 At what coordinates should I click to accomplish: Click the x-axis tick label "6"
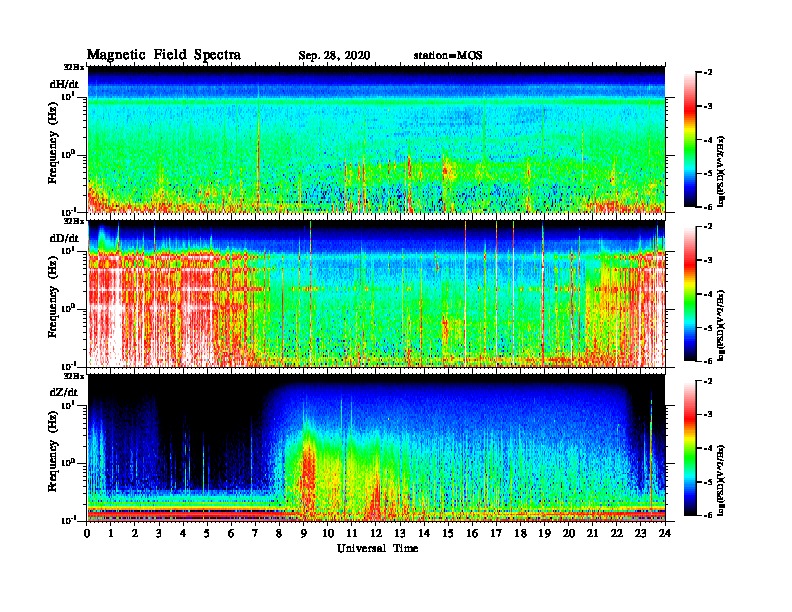click(231, 534)
